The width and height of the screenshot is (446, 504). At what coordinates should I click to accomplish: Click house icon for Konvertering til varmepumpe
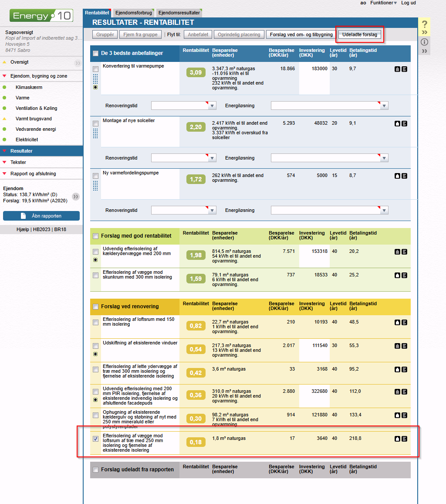397,69
